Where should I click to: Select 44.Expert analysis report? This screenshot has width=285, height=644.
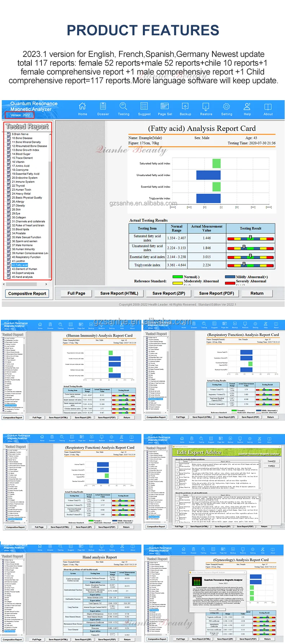point(23,273)
